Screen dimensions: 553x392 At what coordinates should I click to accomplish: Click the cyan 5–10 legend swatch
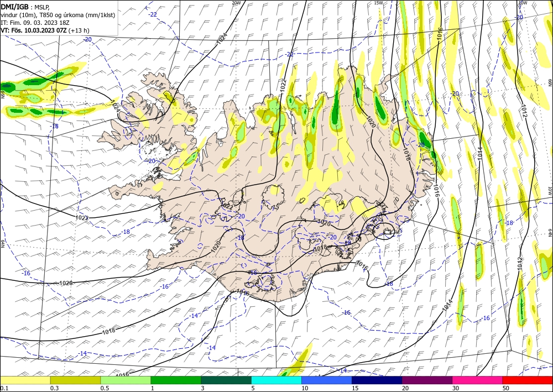click(276, 380)
